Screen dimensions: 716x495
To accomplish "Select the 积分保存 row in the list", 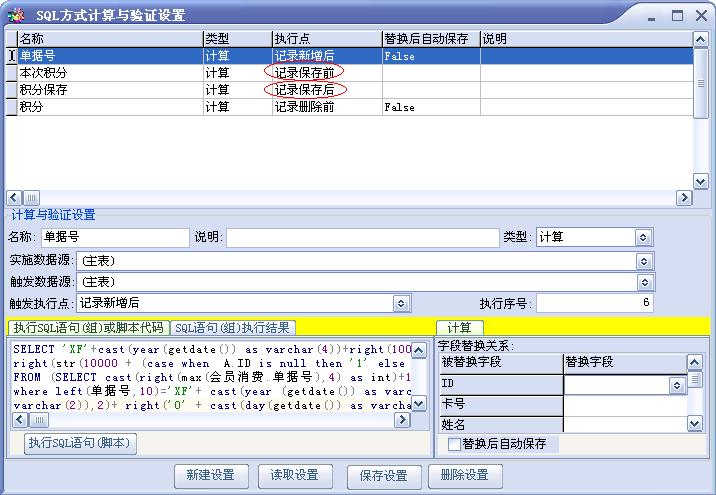I will (349, 90).
